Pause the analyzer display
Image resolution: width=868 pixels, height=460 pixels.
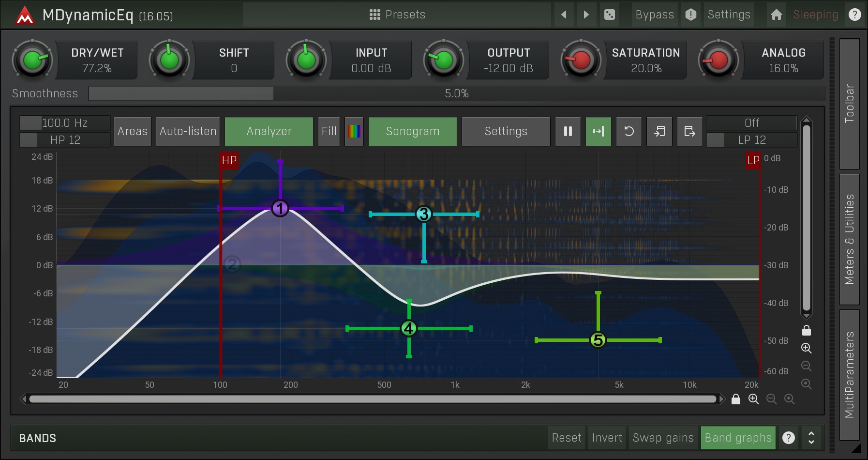pos(568,131)
